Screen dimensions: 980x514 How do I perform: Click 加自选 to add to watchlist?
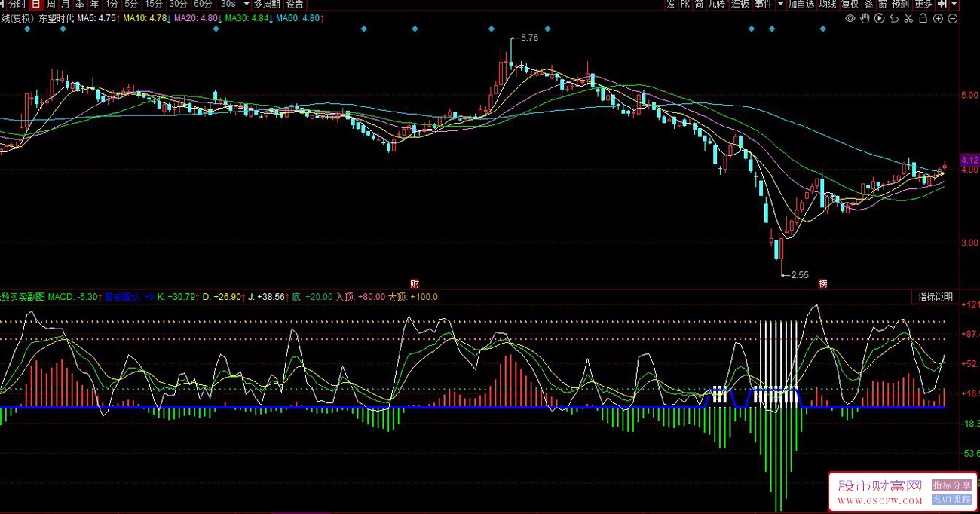801,4
